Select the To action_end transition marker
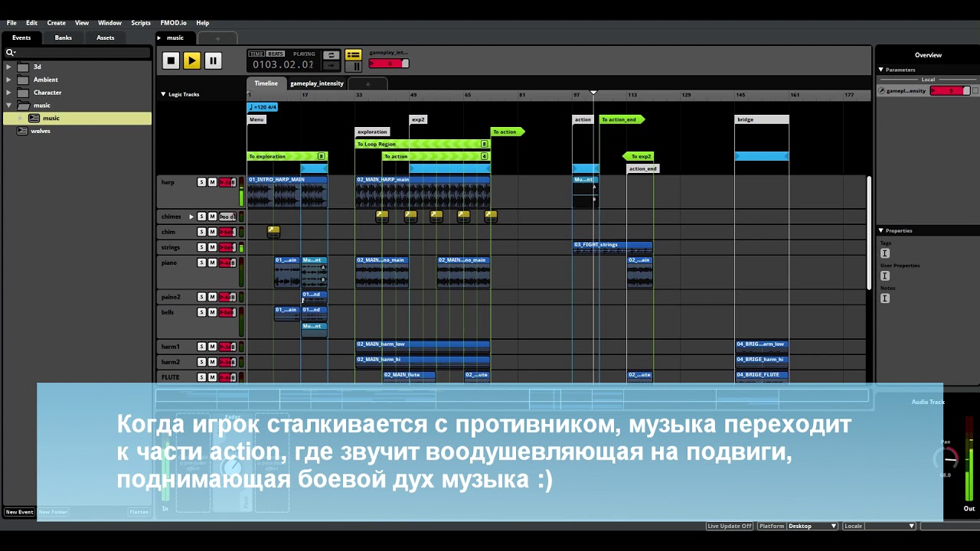 point(622,119)
